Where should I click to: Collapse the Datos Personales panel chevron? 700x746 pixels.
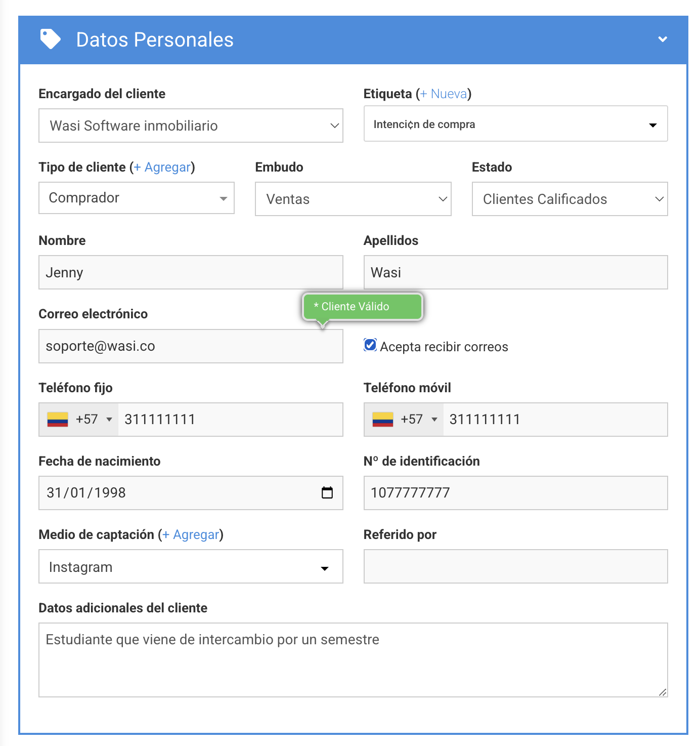point(662,39)
